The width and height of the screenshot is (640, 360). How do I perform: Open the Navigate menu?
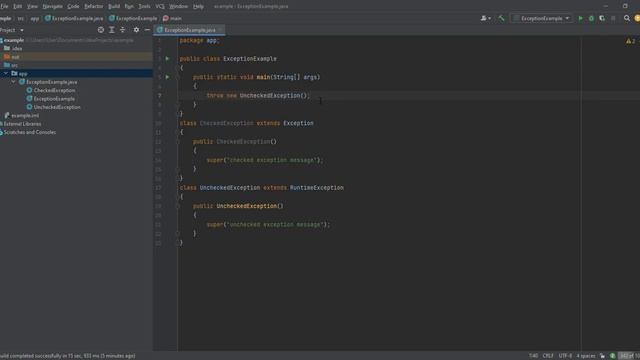tap(53, 7)
